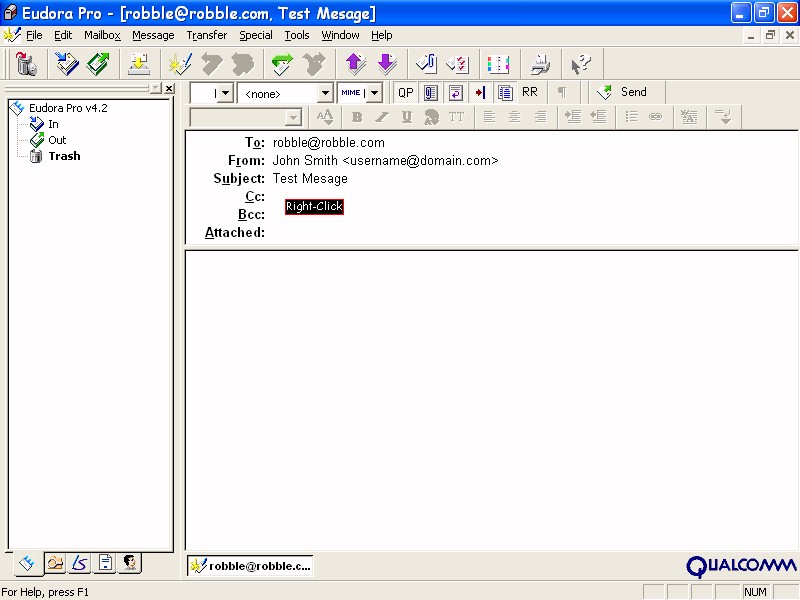Screen dimensions: 800x600
Task: Toggle QP quoted-printable encoding
Action: 406,92
